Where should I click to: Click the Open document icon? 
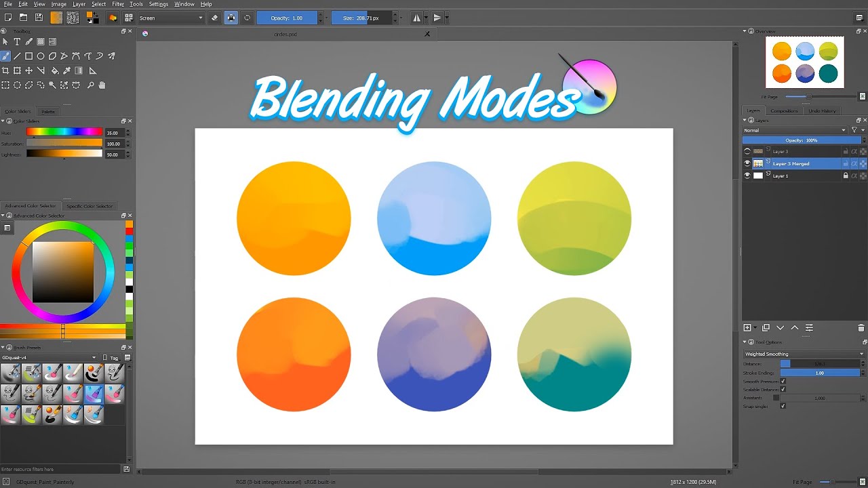pos(23,18)
